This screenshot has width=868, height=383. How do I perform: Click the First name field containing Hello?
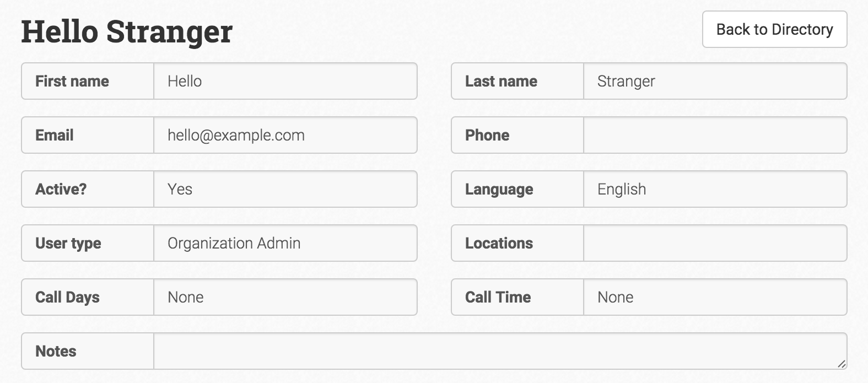click(x=285, y=81)
